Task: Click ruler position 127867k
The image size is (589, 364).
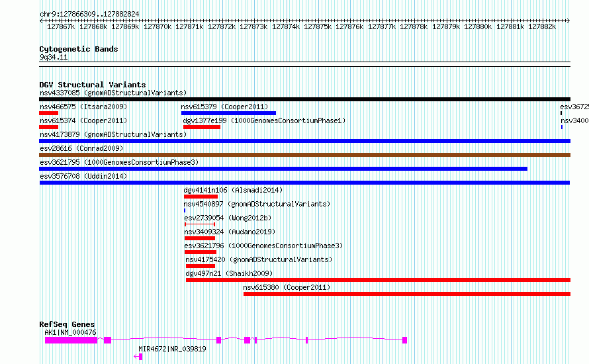Action: (61, 26)
